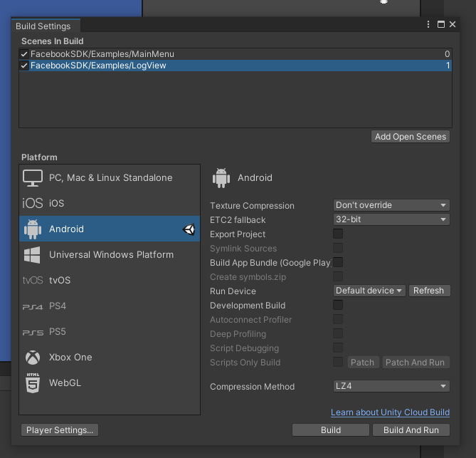The image size is (476, 458).
Task: Click the PS4 logo icon
Action: coord(33,307)
